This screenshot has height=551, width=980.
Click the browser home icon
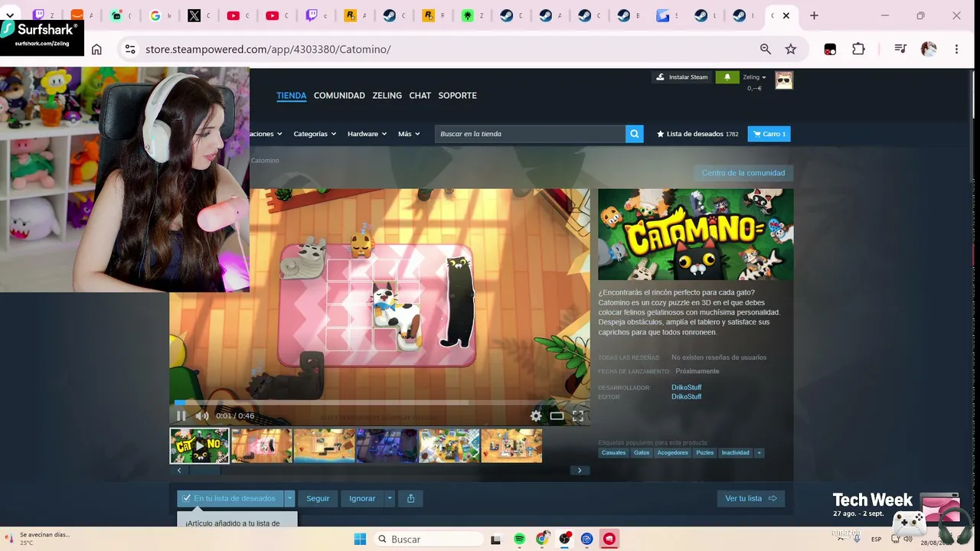coord(96,49)
